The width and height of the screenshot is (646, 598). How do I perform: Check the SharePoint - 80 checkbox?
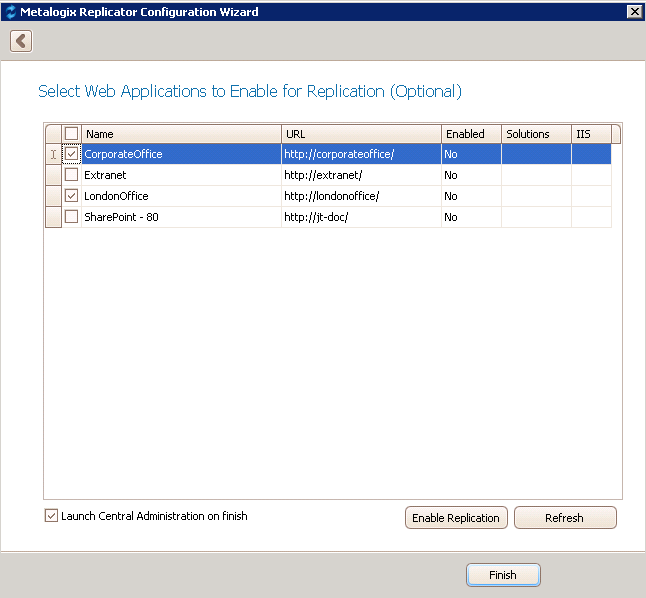click(71, 217)
